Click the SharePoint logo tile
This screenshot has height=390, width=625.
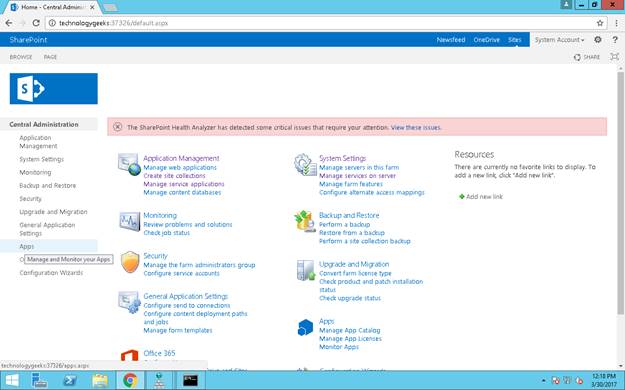pyautogui.click(x=53, y=89)
